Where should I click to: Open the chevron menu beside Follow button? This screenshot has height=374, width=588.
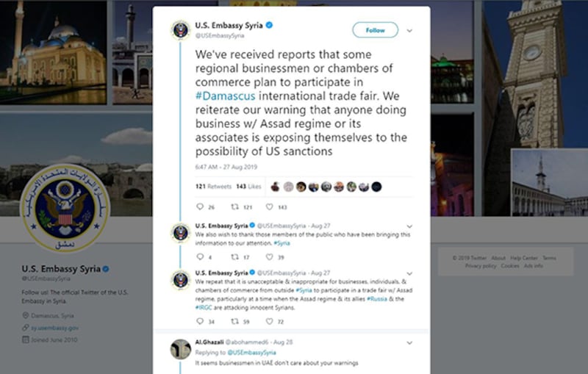point(409,31)
